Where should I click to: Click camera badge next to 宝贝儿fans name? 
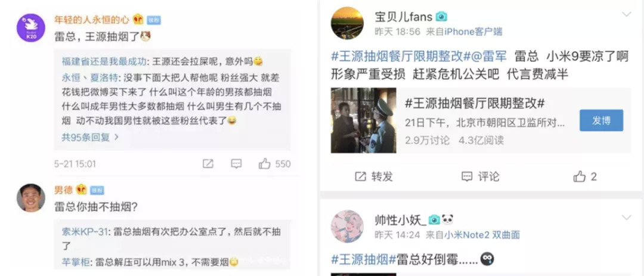point(441,17)
